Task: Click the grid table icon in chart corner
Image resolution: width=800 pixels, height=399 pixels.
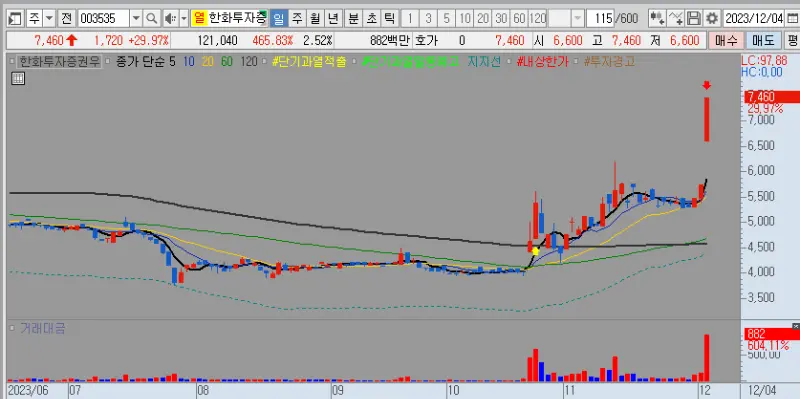Action: [x=17, y=79]
